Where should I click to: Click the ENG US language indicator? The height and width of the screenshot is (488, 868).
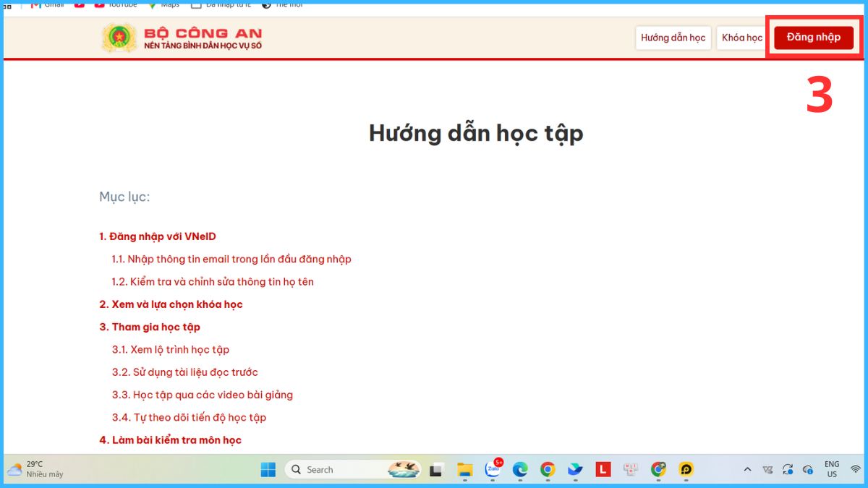click(x=832, y=469)
